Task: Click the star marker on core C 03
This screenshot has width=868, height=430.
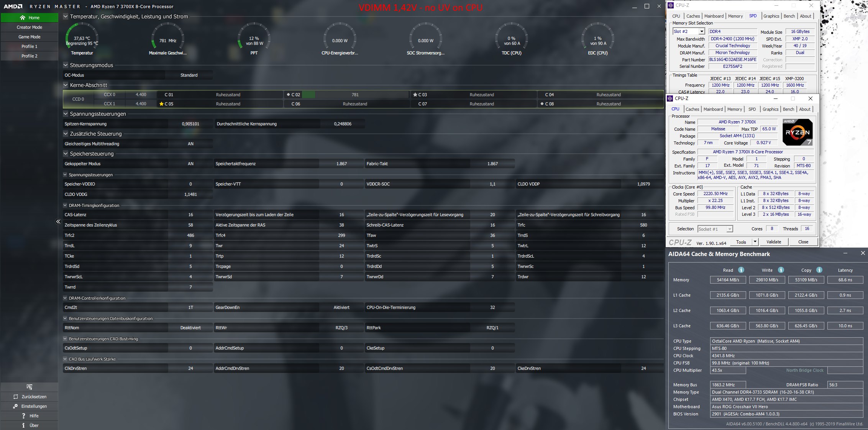Action: (x=415, y=95)
